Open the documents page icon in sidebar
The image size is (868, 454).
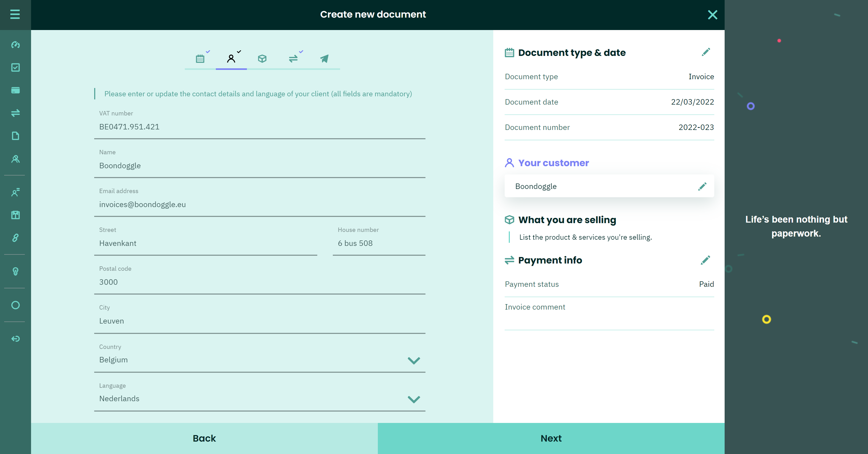click(x=16, y=136)
